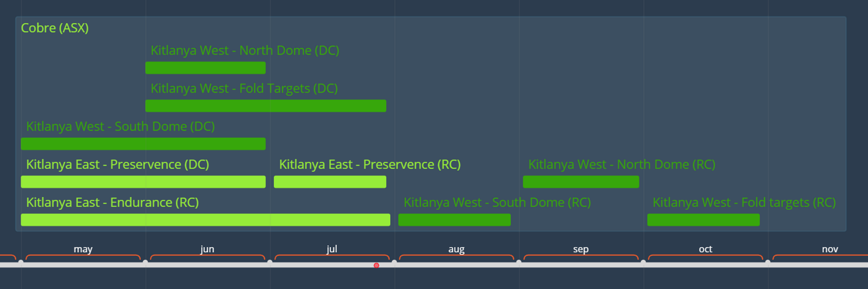Select the aug month label
This screenshot has height=289, width=868.
tap(456, 249)
